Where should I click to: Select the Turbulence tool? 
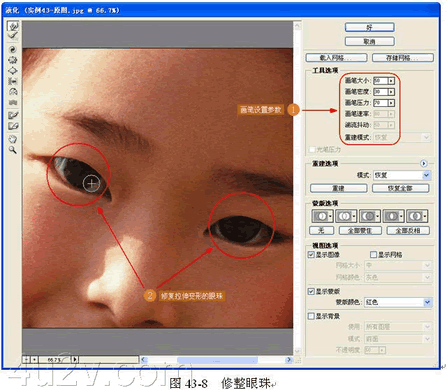click(13, 102)
